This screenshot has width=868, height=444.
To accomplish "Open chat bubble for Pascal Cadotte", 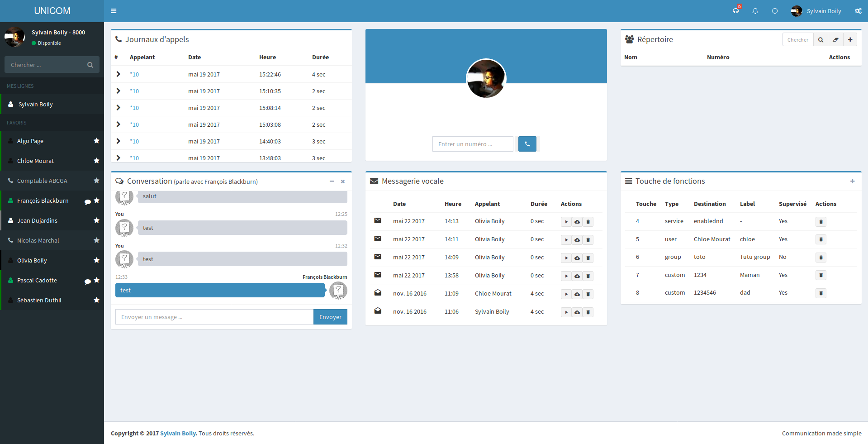I will click(88, 282).
